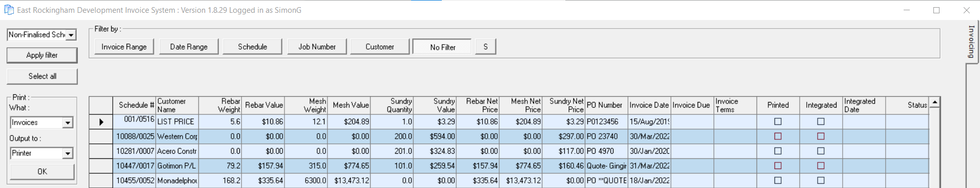980x188 pixels.
Task: Open the Non-Finalised Schedules dropdown
Action: click(71, 35)
